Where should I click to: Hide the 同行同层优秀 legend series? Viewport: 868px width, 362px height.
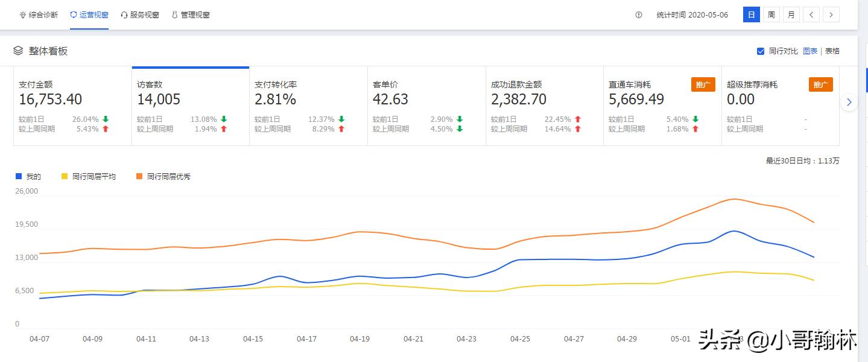coord(163,176)
